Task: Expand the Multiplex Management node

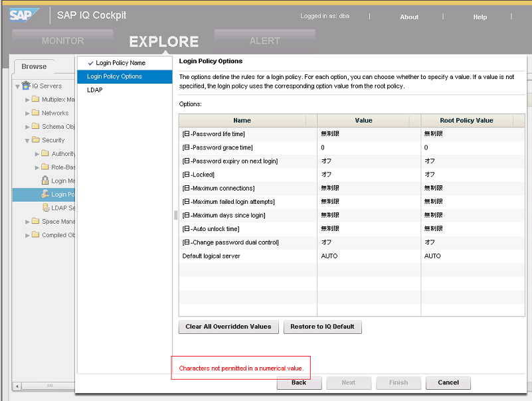Action: pos(27,100)
